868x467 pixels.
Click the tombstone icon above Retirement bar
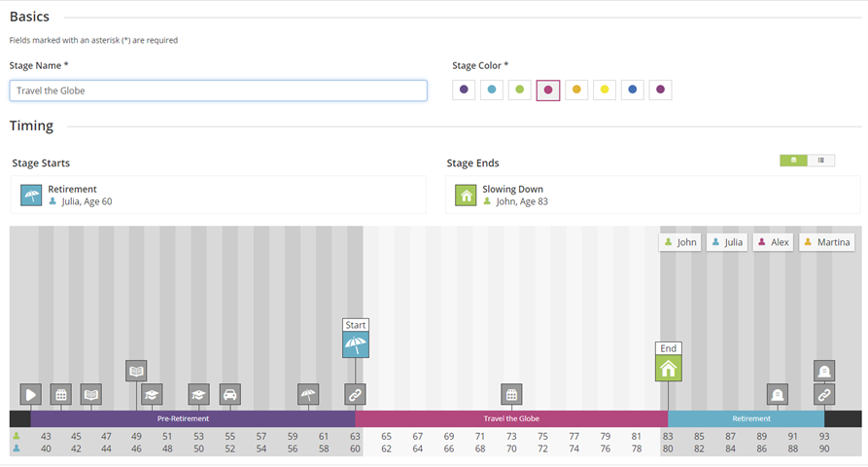(777, 394)
